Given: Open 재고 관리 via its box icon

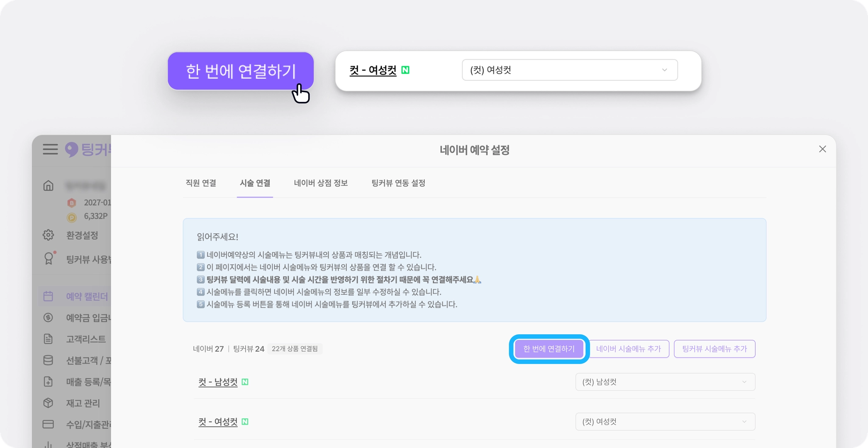Looking at the screenshot, I should pos(48,403).
